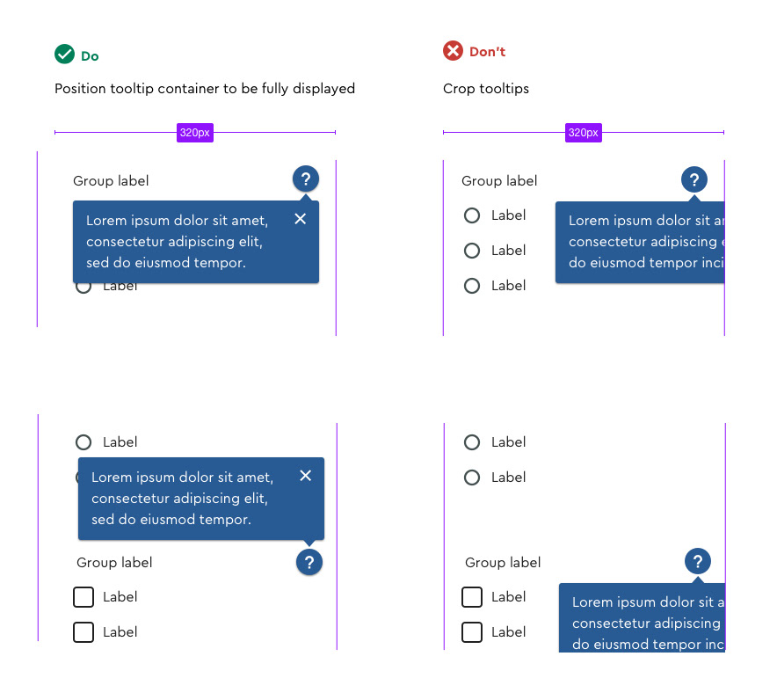The image size is (777, 700).
Task: Select third radio button in top-right Don't example
Action: pyautogui.click(x=472, y=286)
